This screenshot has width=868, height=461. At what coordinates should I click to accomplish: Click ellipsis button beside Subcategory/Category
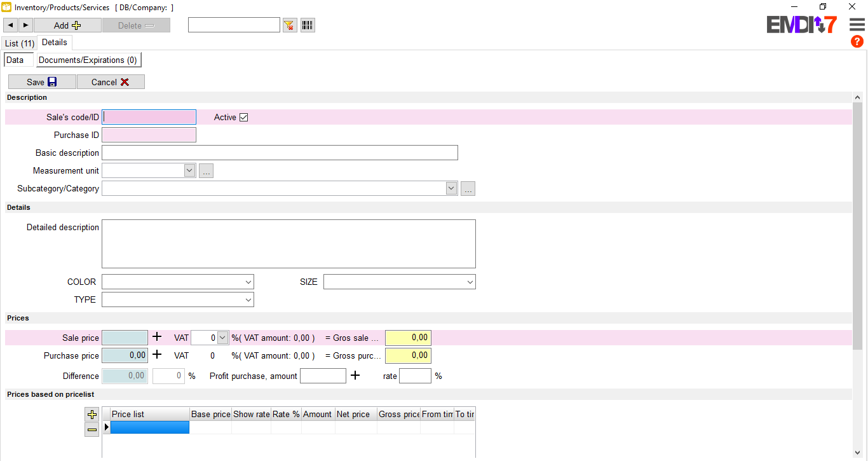tap(468, 188)
